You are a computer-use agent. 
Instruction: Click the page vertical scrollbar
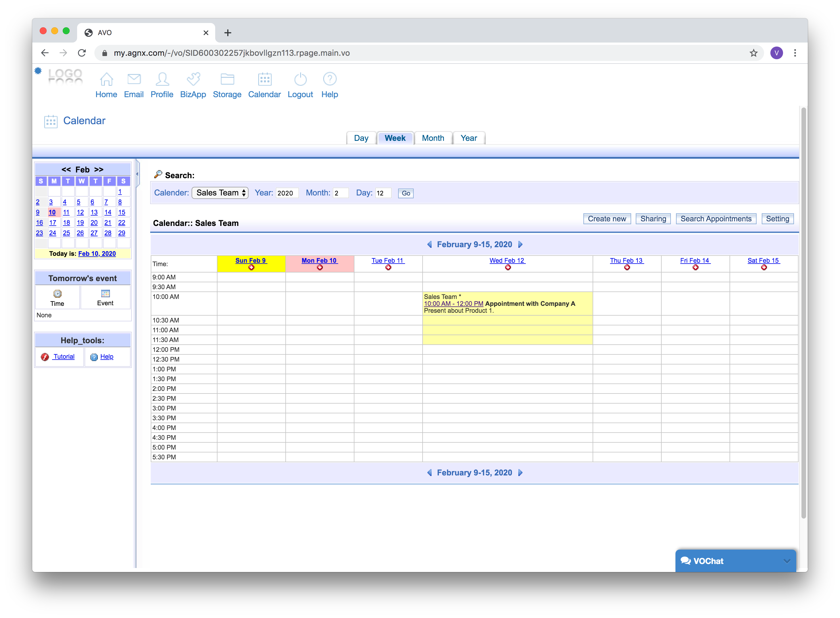803,312
